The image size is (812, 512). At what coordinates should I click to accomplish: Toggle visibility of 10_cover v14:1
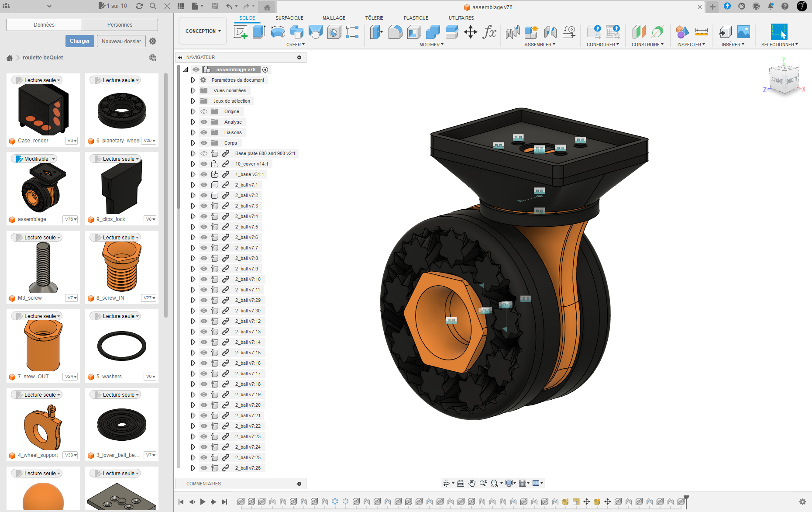pyautogui.click(x=204, y=164)
